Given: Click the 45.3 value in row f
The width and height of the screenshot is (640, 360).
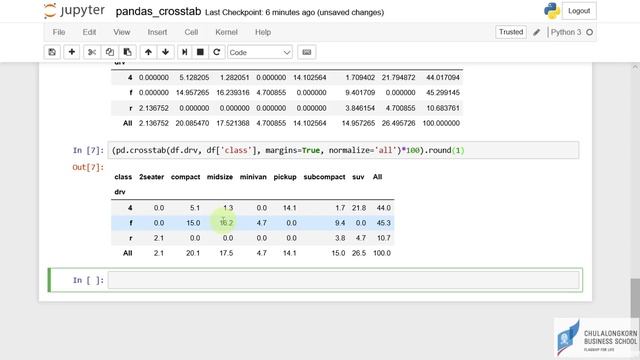Looking at the screenshot, I should coord(384,223).
